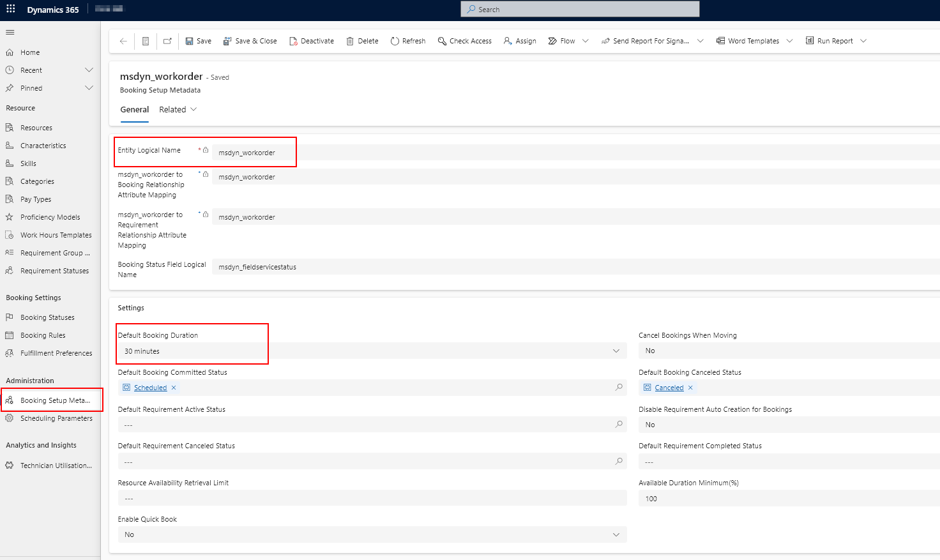The height and width of the screenshot is (560, 940).
Task: Click the Refresh icon in the toolbar
Action: pos(407,40)
